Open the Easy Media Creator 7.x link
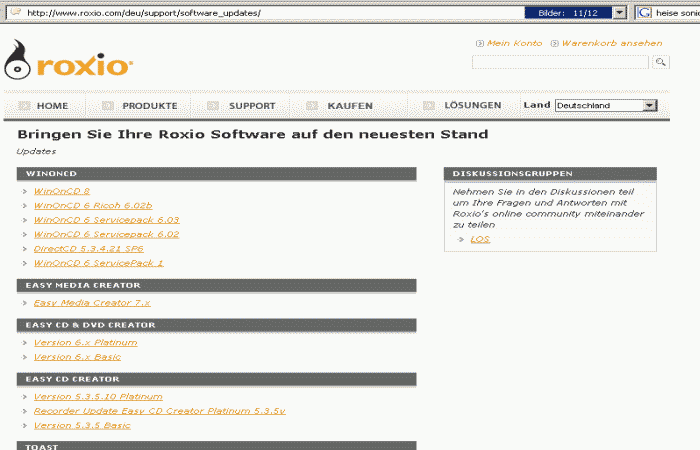 pos(92,302)
